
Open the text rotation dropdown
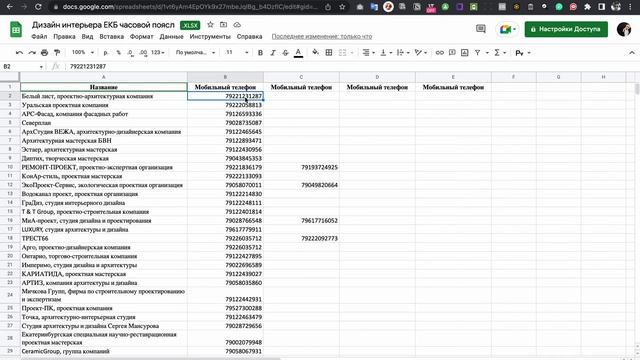pos(420,53)
